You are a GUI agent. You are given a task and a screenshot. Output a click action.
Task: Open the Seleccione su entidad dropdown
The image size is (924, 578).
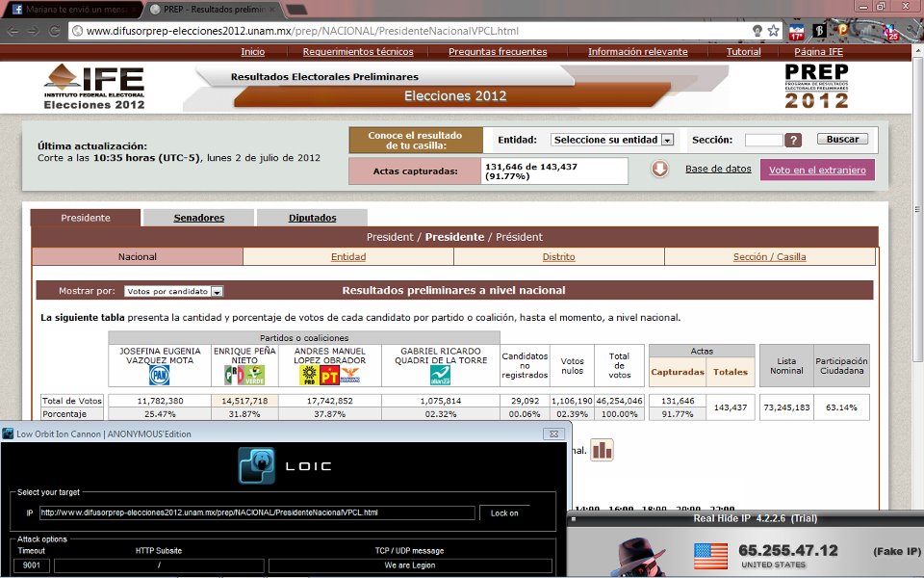[x=613, y=140]
